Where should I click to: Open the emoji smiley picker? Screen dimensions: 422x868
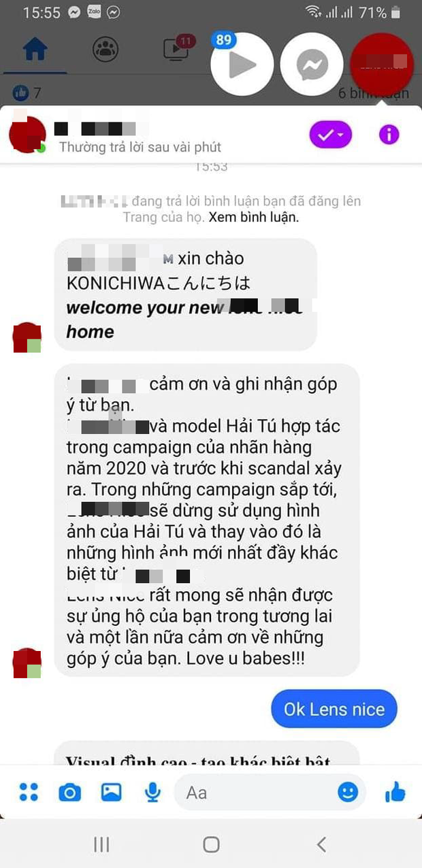348,792
